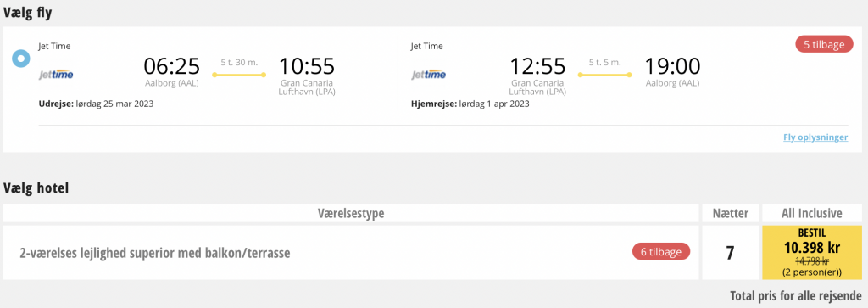This screenshot has height=308, width=868.
Task: Click the Nætter column header
Action: tap(730, 213)
